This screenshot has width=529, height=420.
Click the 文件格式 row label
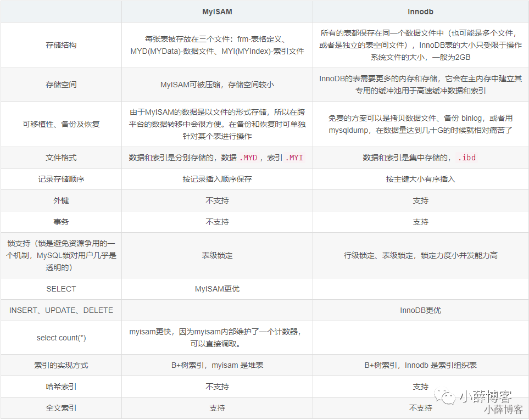click(x=61, y=158)
